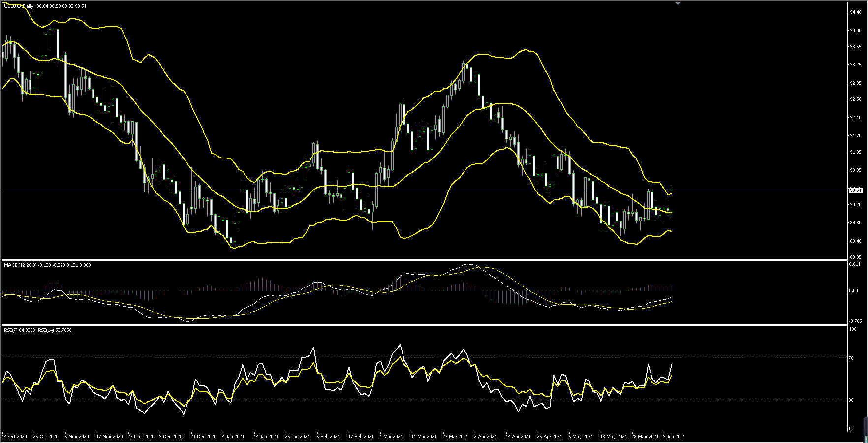Click the 92.85 price scale label
Viewport: 868px width, 443px height.
(855, 83)
